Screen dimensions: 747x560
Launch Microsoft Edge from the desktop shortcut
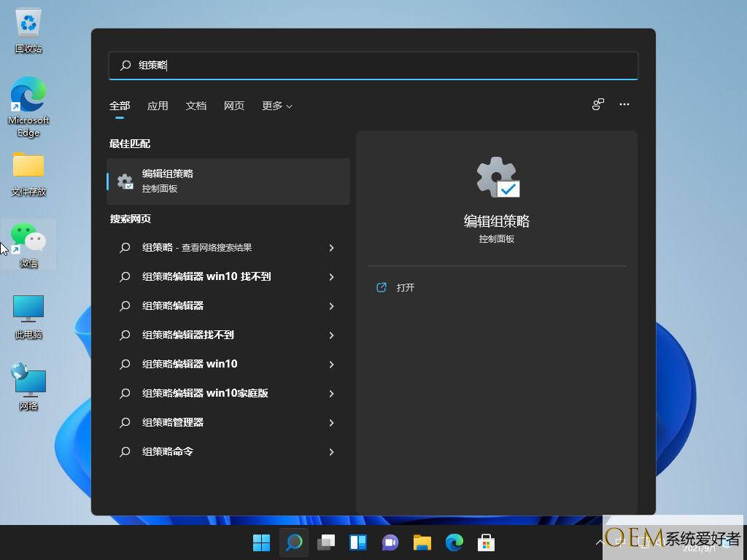[x=28, y=106]
